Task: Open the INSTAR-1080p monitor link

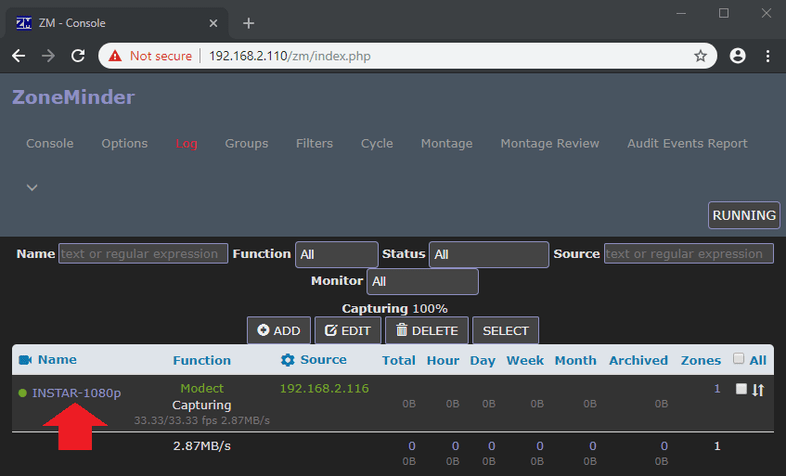Action: 76,393
